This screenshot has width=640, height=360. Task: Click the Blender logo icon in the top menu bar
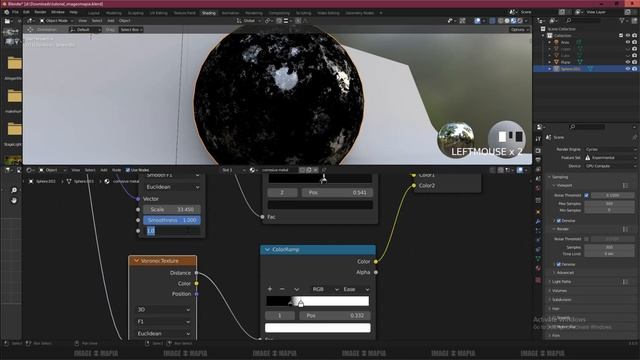(6, 12)
